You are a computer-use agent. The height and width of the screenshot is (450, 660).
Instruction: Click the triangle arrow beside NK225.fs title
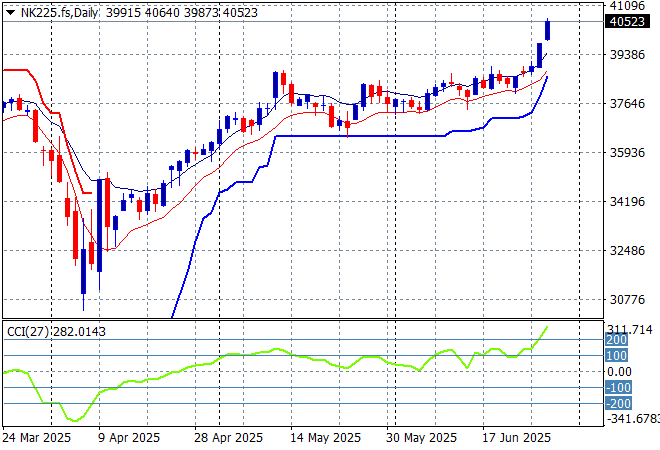tap(10, 10)
